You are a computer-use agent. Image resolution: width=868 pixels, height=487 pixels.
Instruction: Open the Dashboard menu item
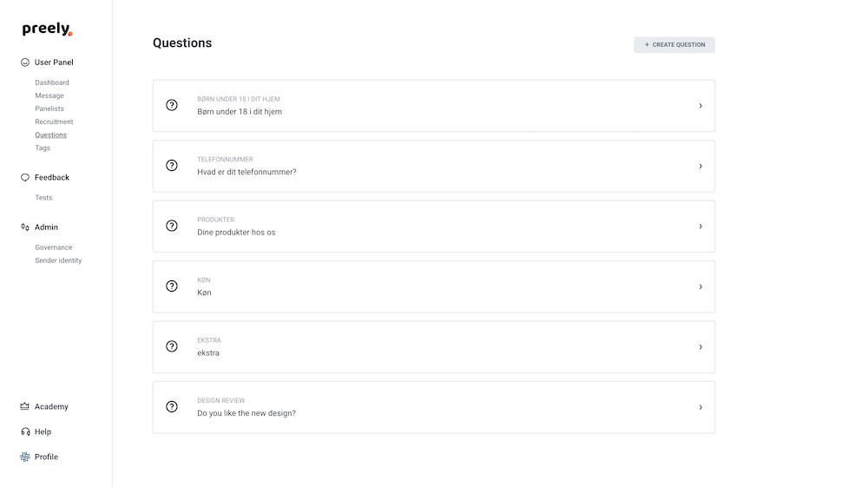tap(52, 82)
